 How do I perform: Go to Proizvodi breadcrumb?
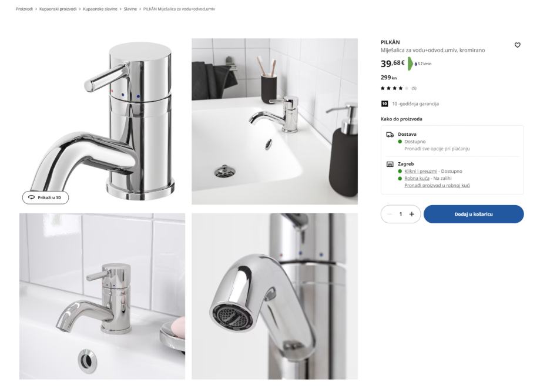tap(24, 9)
